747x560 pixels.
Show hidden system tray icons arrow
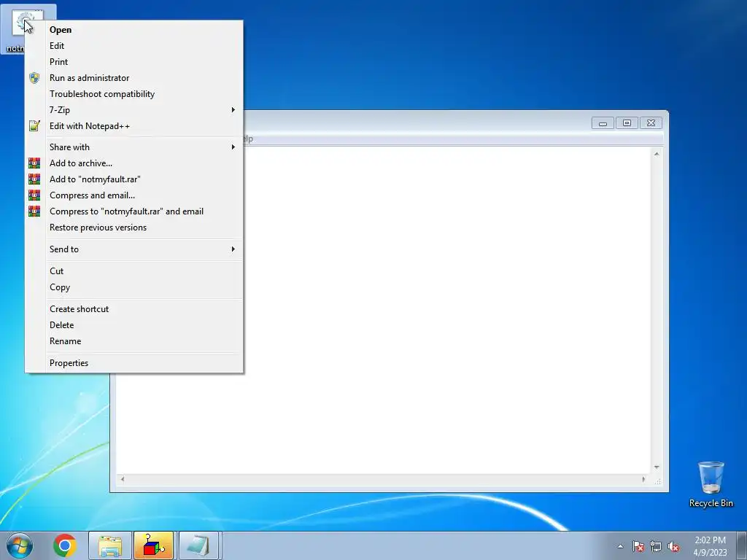(620, 546)
